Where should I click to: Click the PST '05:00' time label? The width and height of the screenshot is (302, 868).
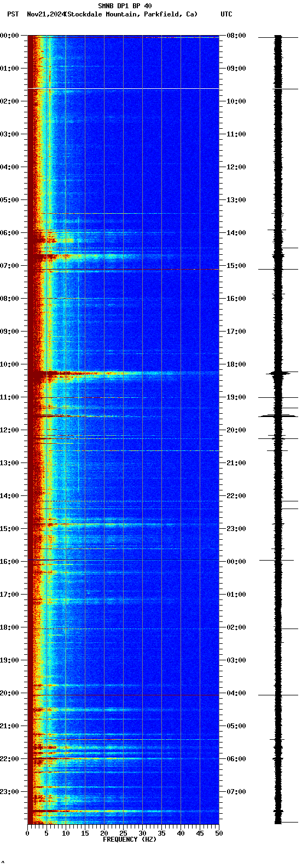[x=9, y=200]
